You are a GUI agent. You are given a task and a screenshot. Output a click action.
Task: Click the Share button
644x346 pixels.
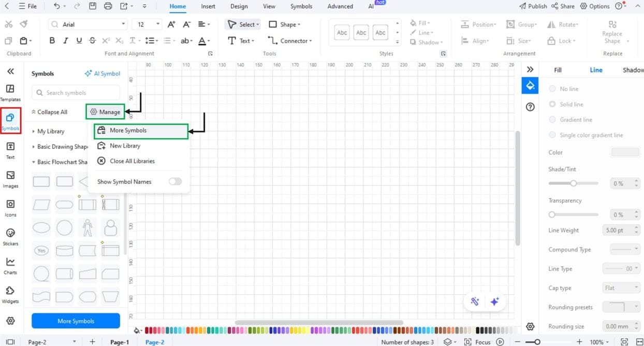563,6
